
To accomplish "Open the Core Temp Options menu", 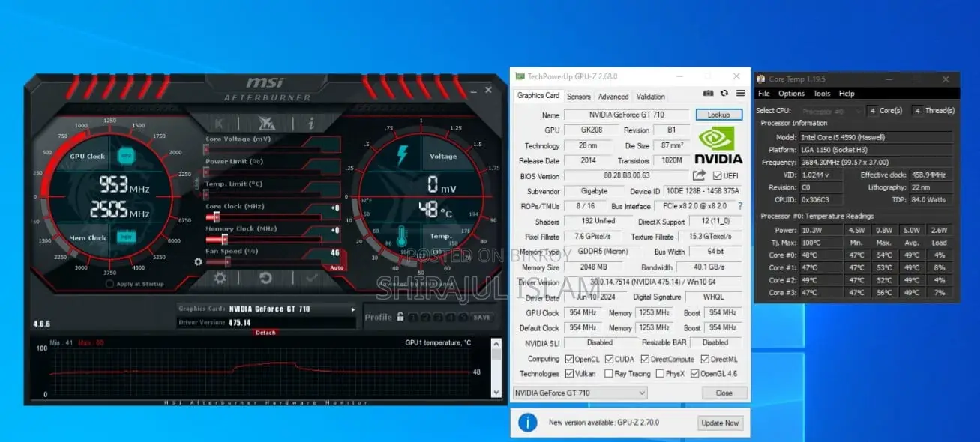I will 791,94.
